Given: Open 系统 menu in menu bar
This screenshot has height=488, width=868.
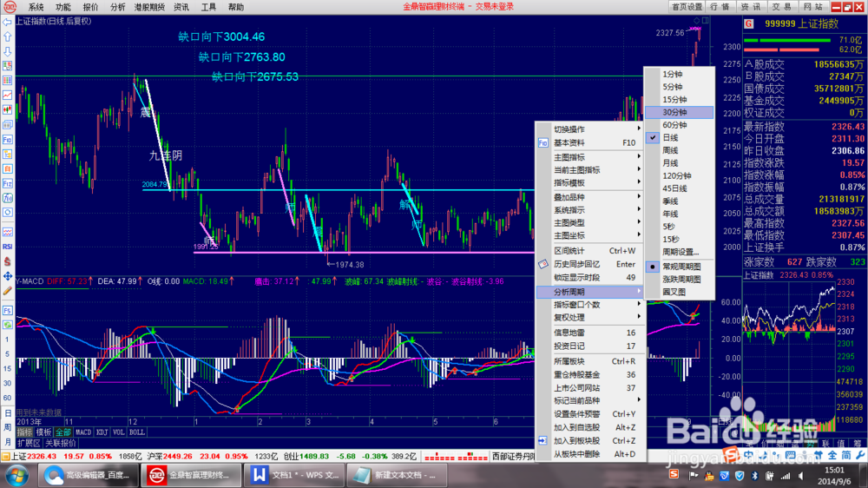Looking at the screenshot, I should point(36,7).
